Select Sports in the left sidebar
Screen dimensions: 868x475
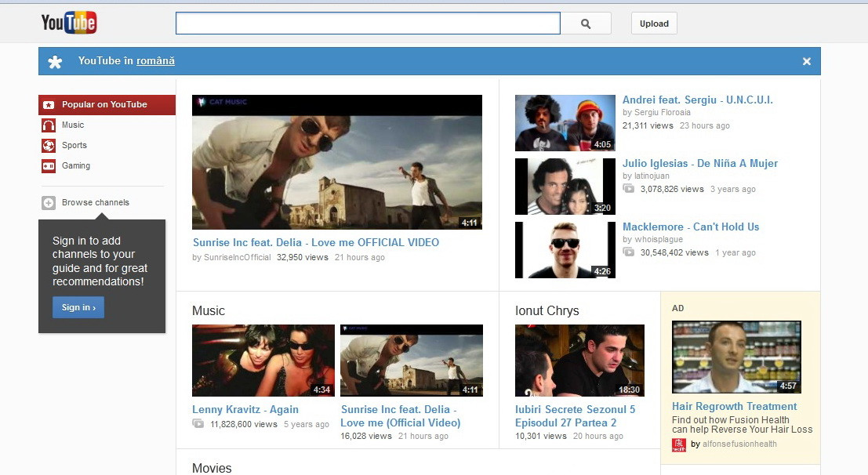pyautogui.click(x=74, y=145)
